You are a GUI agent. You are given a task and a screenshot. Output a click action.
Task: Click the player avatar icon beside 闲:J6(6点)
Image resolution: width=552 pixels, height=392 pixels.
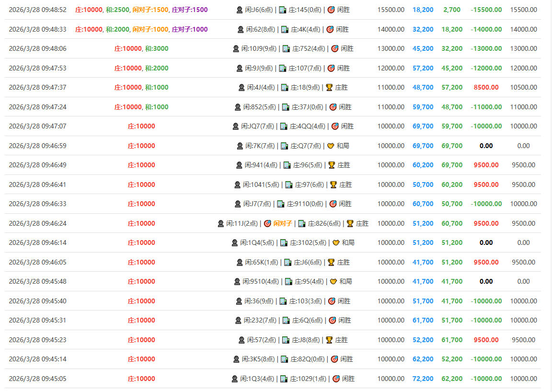240,10
